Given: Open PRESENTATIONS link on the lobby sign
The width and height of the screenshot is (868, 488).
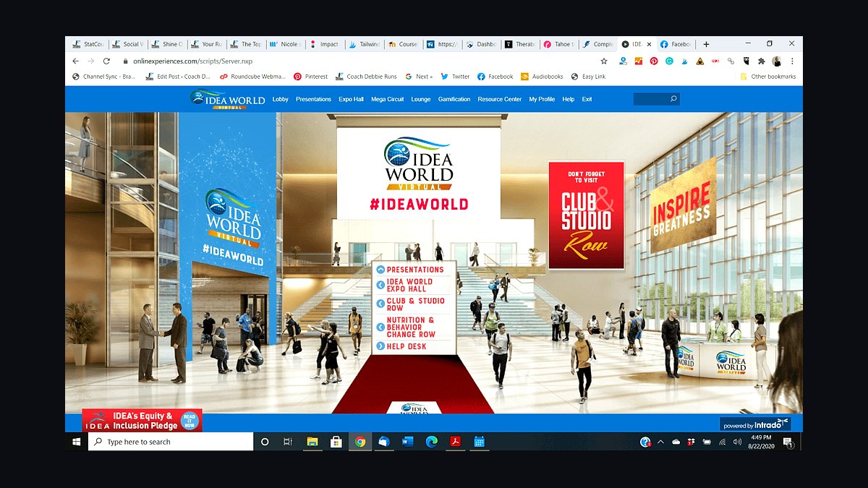Looking at the screenshot, I should click(415, 270).
